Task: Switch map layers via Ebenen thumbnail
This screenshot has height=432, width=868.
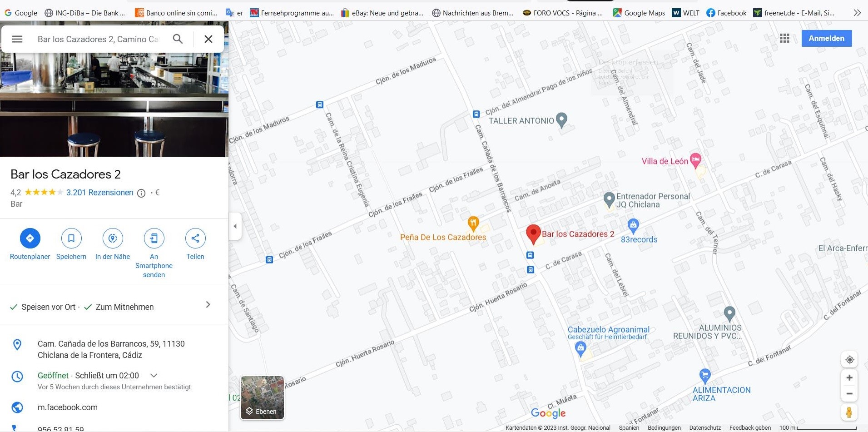Action: coord(262,397)
